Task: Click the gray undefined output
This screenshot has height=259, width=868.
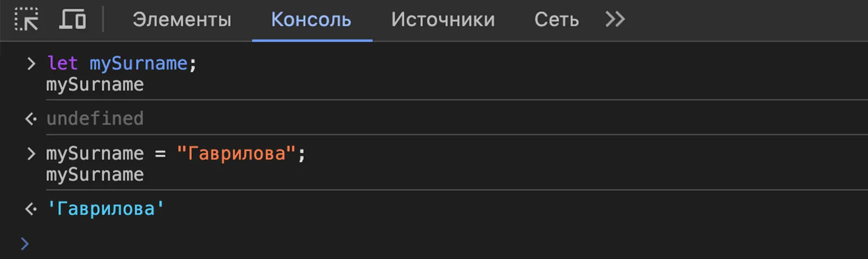Action: pos(95,119)
